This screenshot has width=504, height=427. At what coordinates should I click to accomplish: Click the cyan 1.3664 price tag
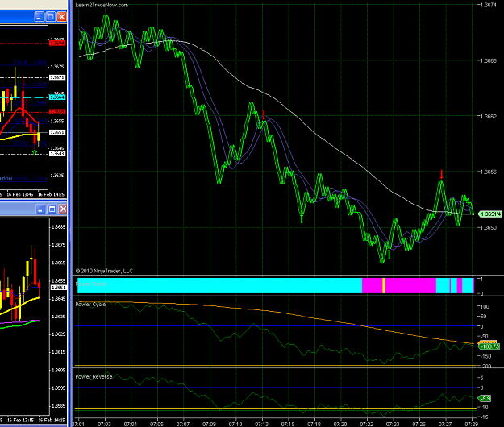click(x=57, y=97)
